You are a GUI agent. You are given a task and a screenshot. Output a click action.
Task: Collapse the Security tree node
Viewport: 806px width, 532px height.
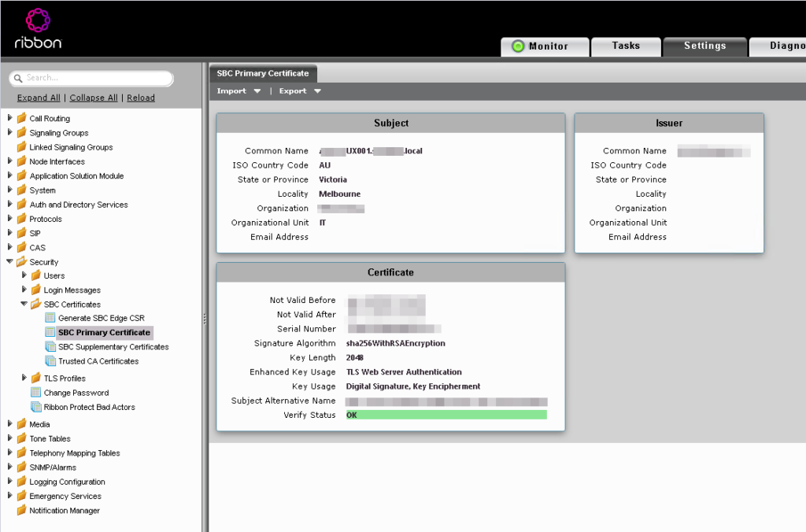point(9,261)
